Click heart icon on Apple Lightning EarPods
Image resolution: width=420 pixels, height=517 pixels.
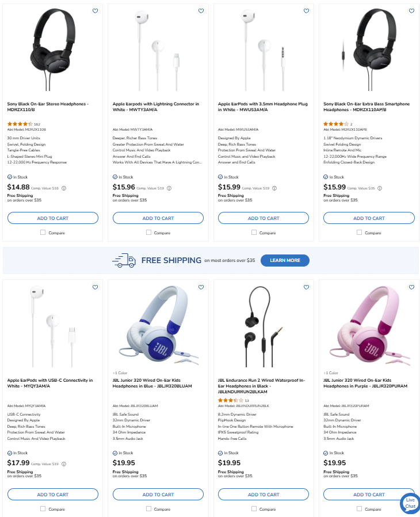point(201,11)
